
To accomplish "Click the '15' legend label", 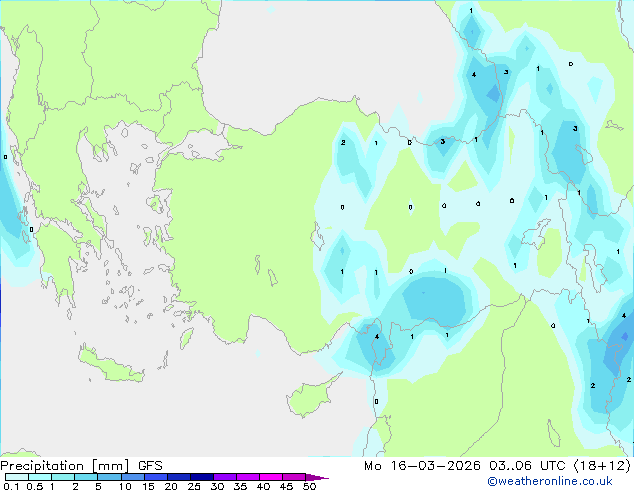I will click(148, 486).
